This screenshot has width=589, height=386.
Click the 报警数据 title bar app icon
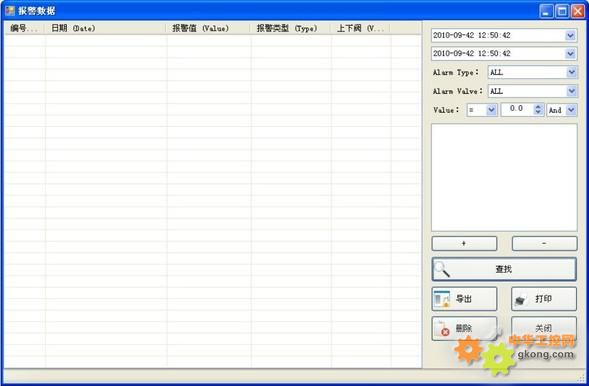coord(10,11)
